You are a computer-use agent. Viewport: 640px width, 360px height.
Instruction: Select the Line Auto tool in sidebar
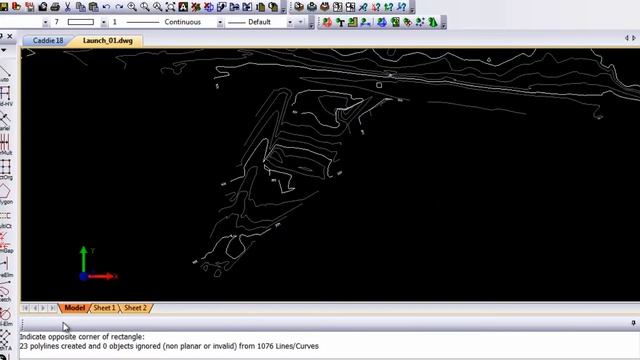tap(5, 73)
